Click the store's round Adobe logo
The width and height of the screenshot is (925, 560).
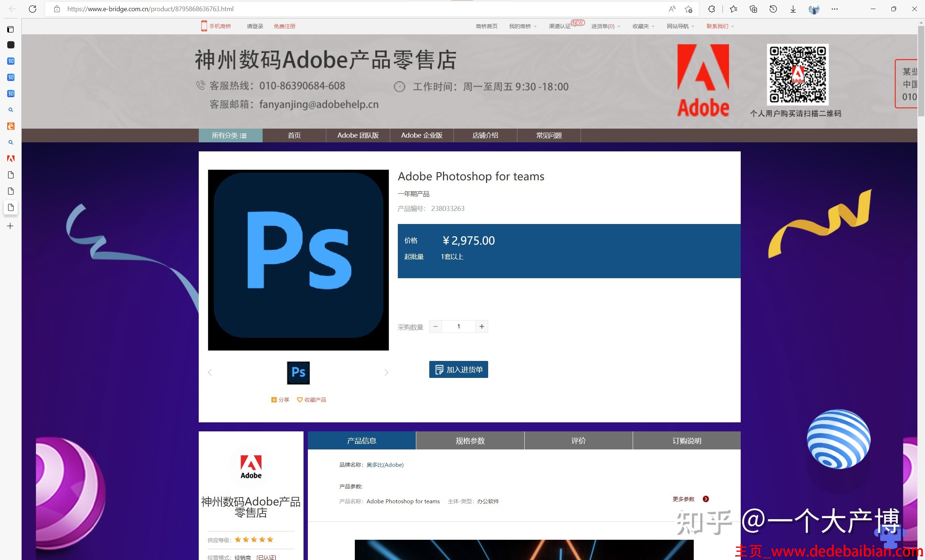click(251, 467)
